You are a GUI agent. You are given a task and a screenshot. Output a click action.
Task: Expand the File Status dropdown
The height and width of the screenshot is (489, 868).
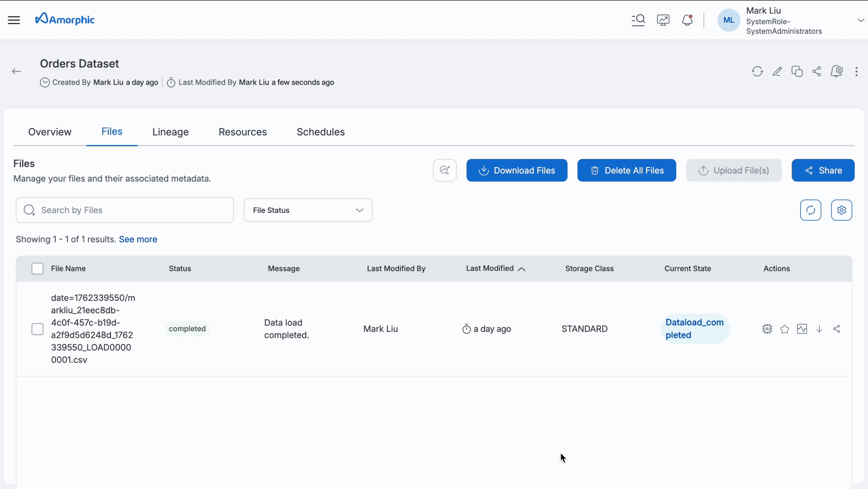308,210
